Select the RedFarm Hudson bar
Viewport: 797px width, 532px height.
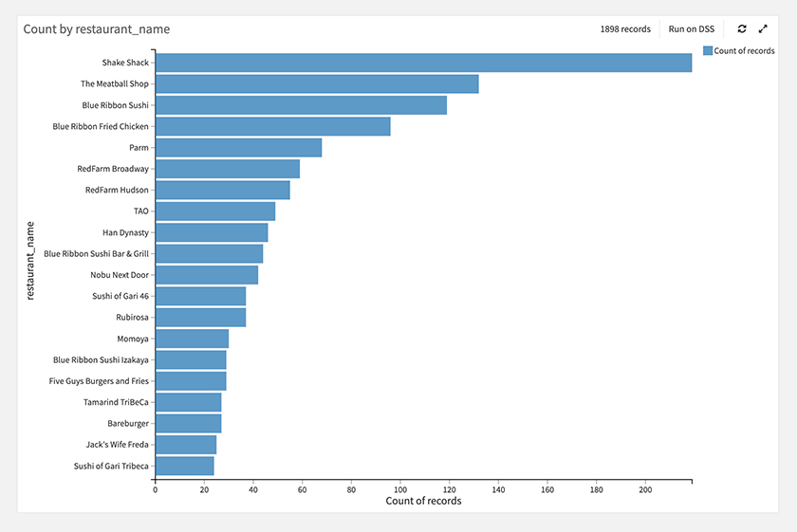(223, 190)
